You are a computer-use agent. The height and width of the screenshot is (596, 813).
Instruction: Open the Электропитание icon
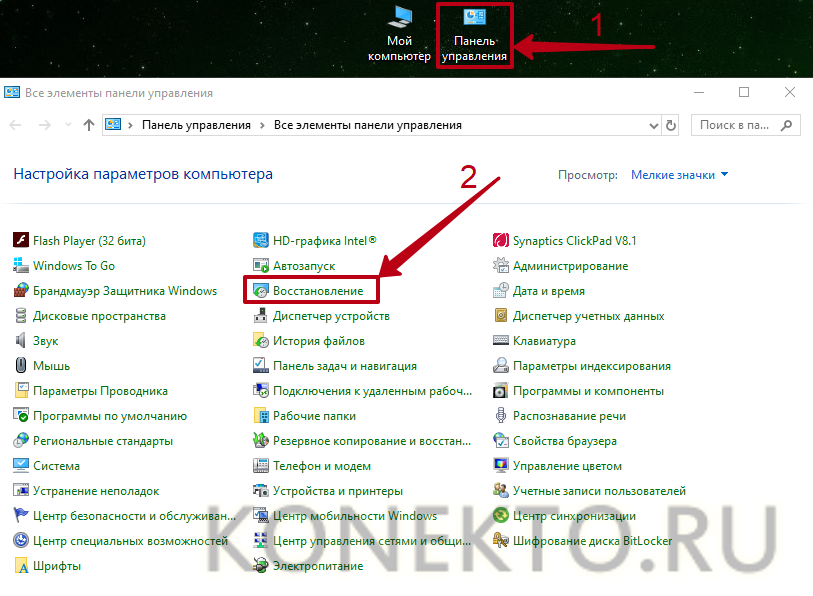(x=261, y=566)
